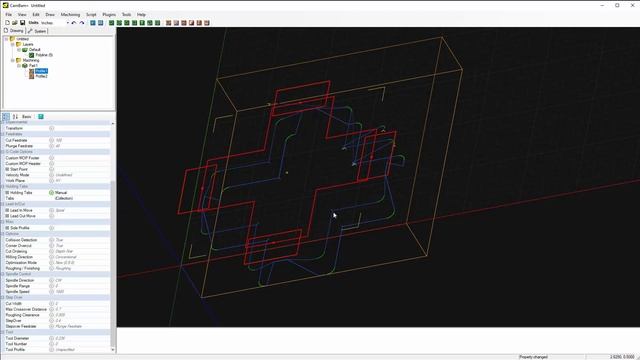Switch to the System tab
The width and height of the screenshot is (640, 360).
pos(37,31)
